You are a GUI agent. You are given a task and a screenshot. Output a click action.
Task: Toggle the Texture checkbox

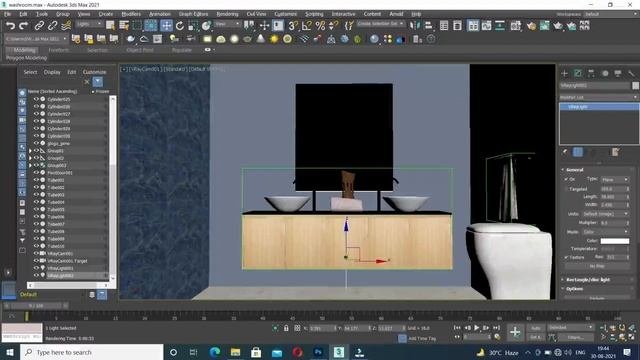point(566,258)
